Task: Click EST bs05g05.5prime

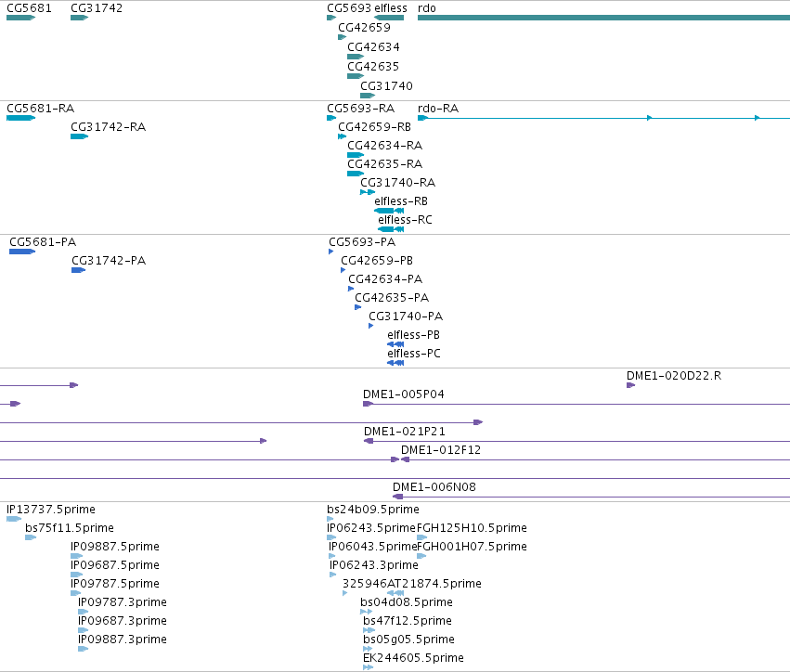Action: [x=408, y=640]
